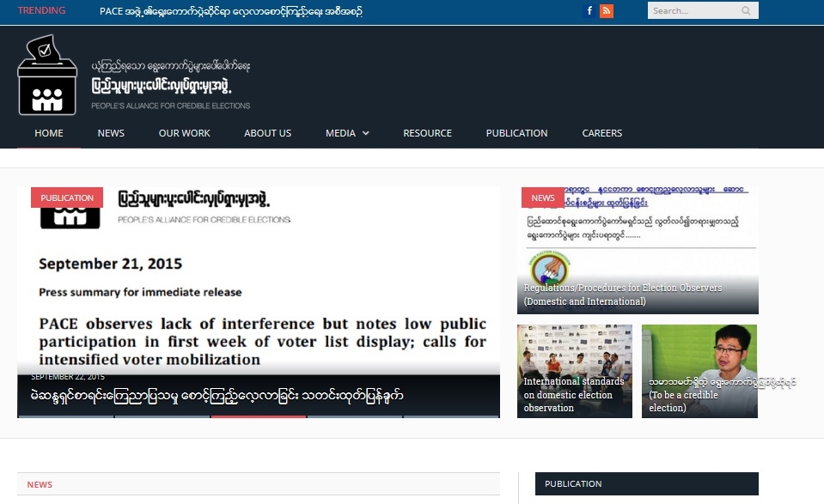Viewport: 824px width, 504px height.
Task: Click the trending PACE headline link
Action: coord(230,11)
